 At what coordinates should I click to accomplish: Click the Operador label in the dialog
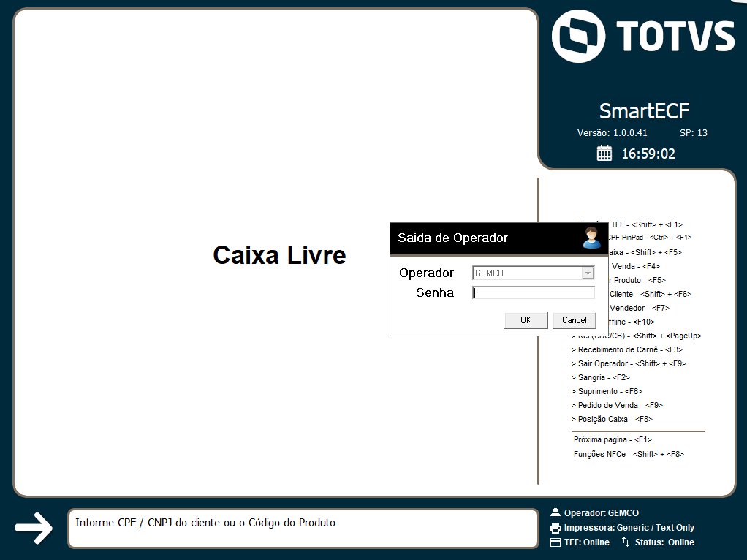pyautogui.click(x=426, y=273)
